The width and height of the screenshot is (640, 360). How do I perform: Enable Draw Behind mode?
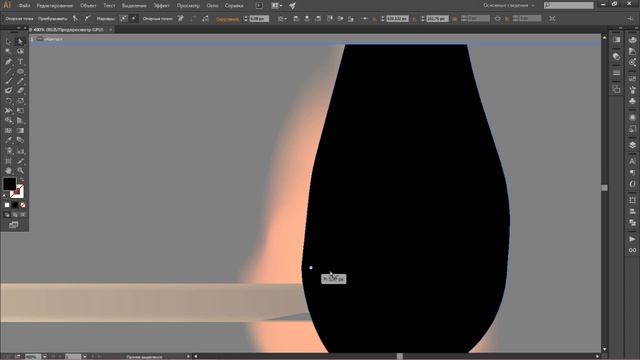pyautogui.click(x=15, y=215)
